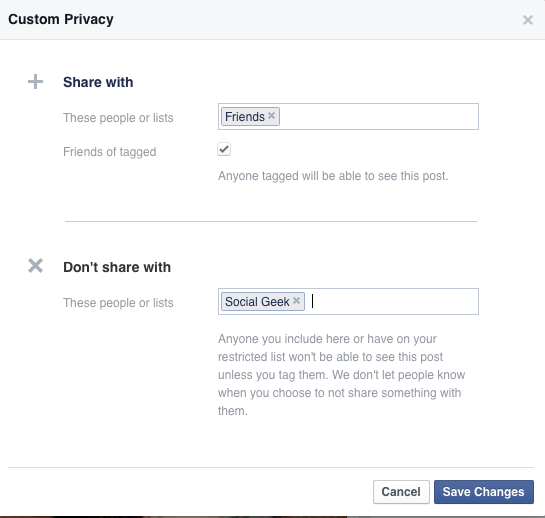
Task: Select the Friends token
Action: (245, 116)
